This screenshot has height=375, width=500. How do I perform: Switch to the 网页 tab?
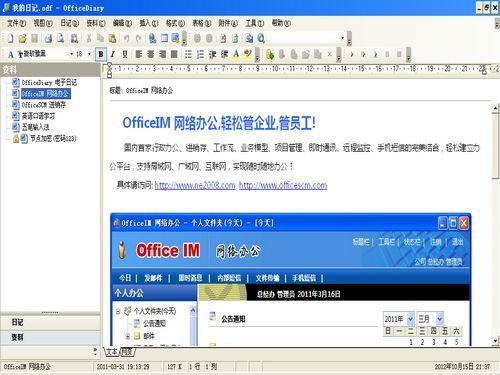point(127,351)
